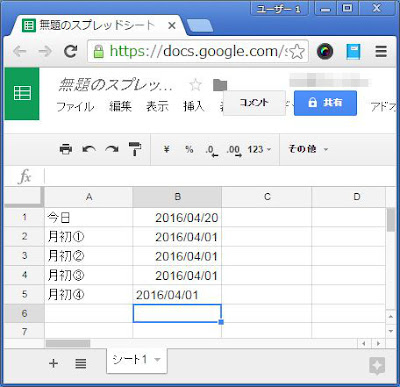The width and height of the screenshot is (400, 387).
Task: Click the scroll left arrow
Action: tap(364, 343)
